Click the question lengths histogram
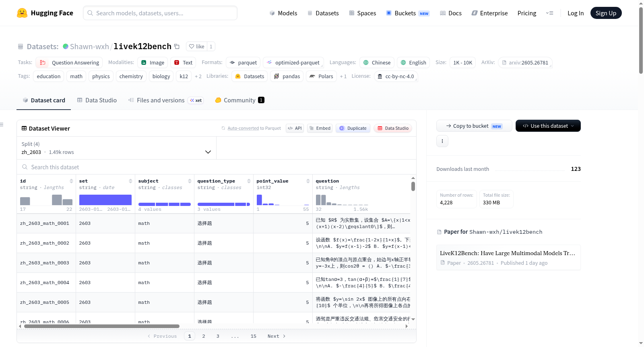 pyautogui.click(x=342, y=200)
